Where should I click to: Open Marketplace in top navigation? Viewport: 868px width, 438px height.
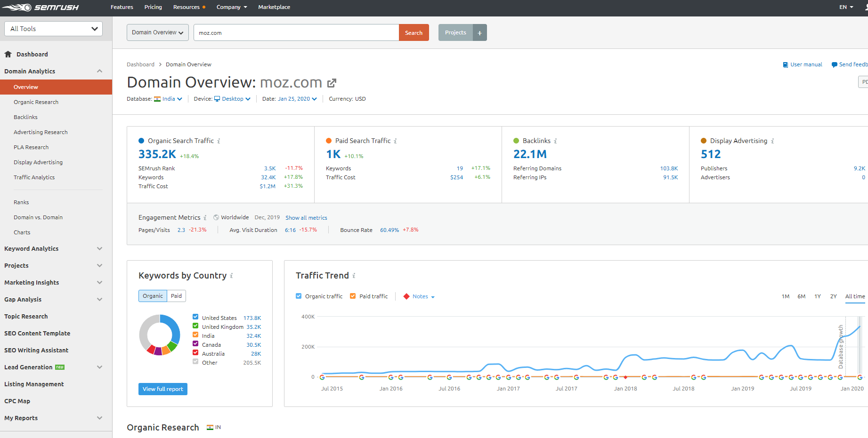pyautogui.click(x=274, y=7)
